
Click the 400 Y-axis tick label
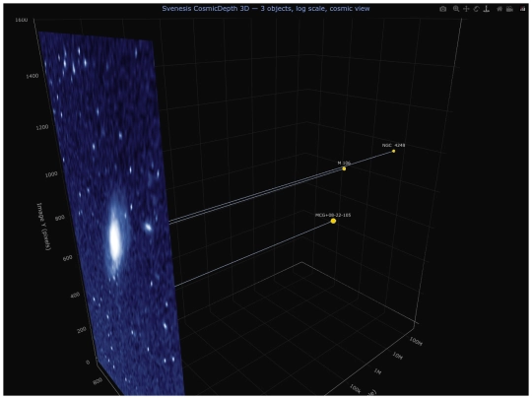[75, 296]
